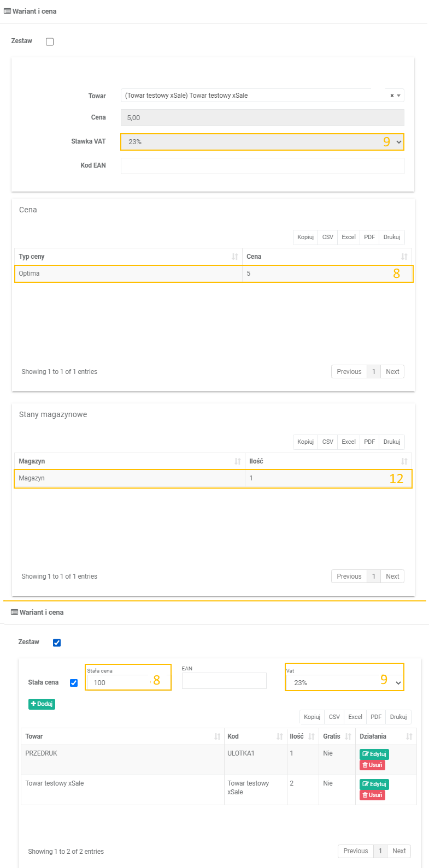Viewport: 429px width, 868px height.
Task: Go to Next page in Cena table
Action: pyautogui.click(x=392, y=372)
